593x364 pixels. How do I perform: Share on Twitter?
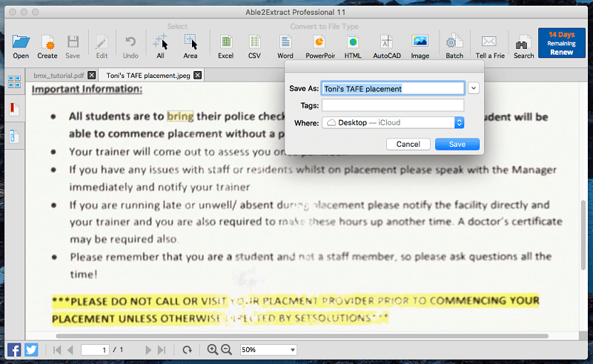click(x=31, y=350)
